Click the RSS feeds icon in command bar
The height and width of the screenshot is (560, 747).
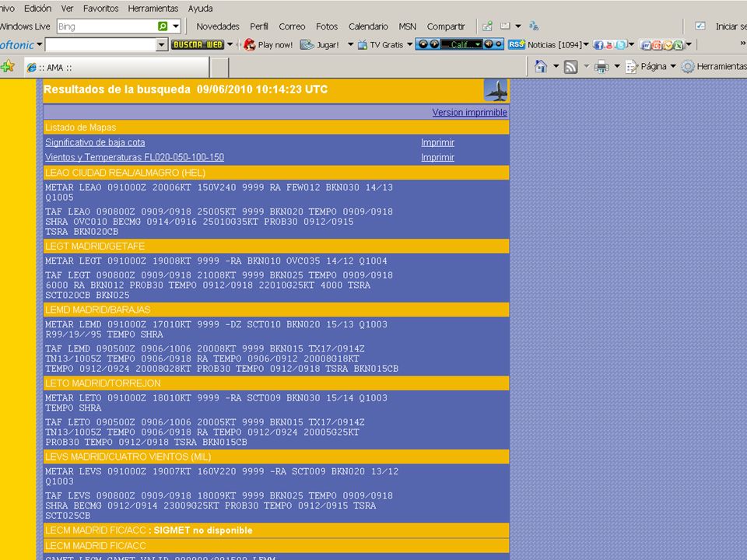tap(570, 67)
